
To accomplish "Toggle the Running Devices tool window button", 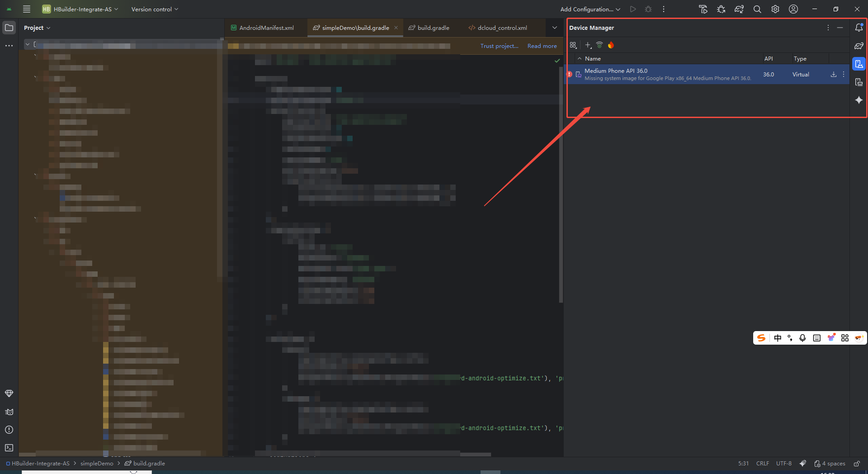I will [859, 82].
